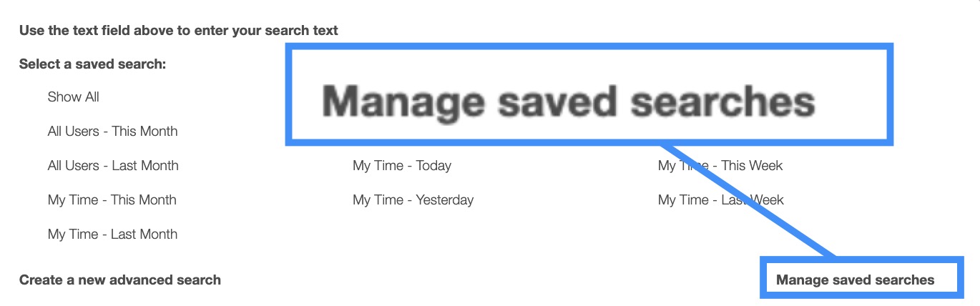This screenshot has height=306, width=980.
Task: Pick the My Time - Today search
Action: click(x=401, y=166)
